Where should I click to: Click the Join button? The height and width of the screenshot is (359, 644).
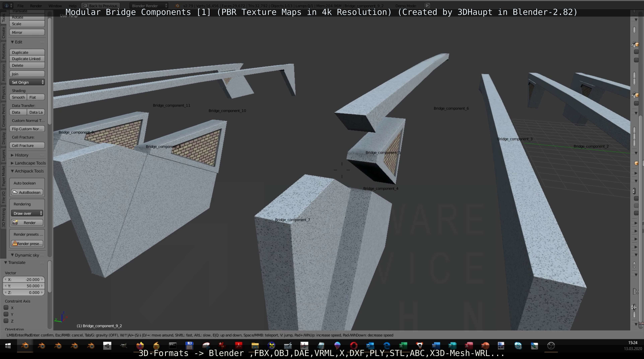tap(27, 74)
